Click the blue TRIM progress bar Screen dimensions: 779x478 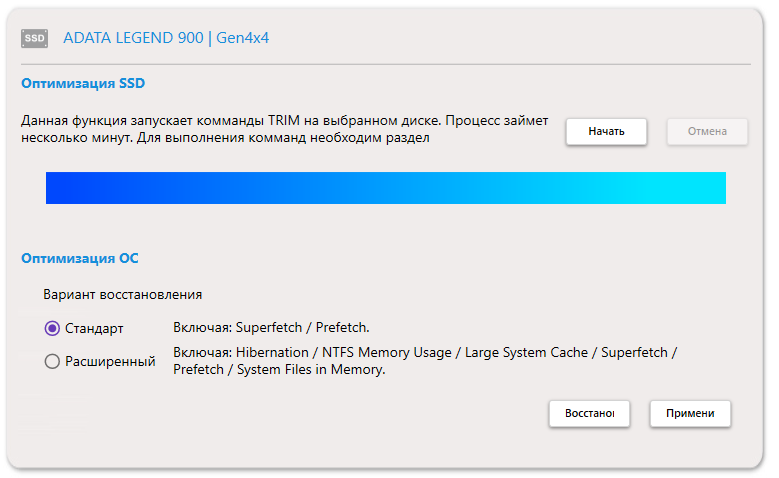coord(386,188)
